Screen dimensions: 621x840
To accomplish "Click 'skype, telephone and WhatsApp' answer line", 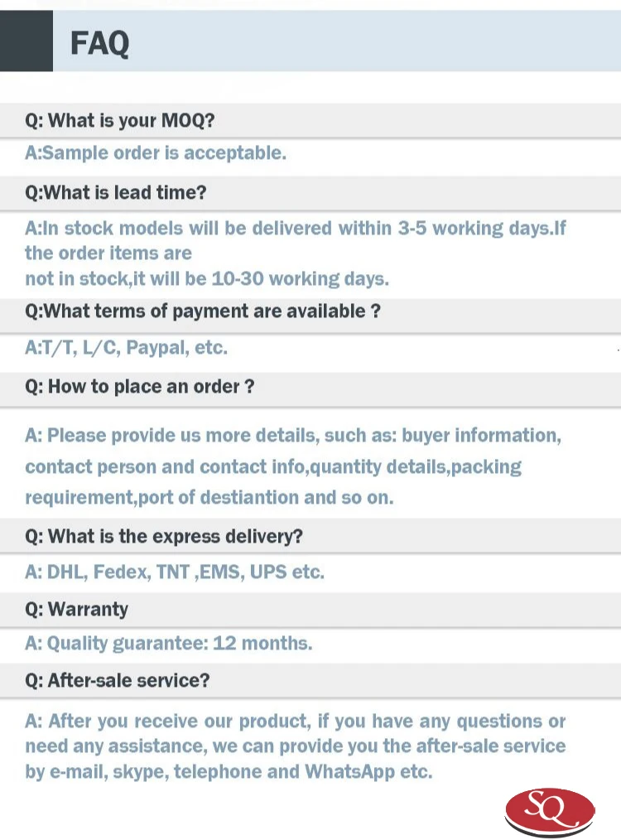I will tap(229, 771).
